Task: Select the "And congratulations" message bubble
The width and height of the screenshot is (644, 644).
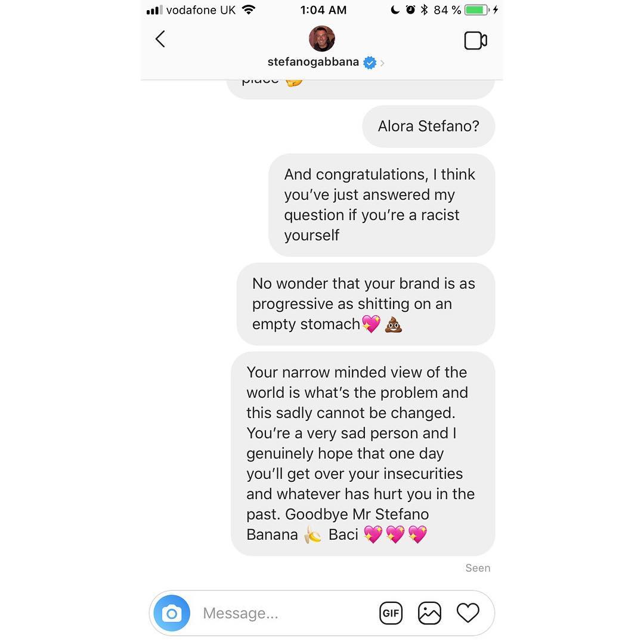Action: 382,205
